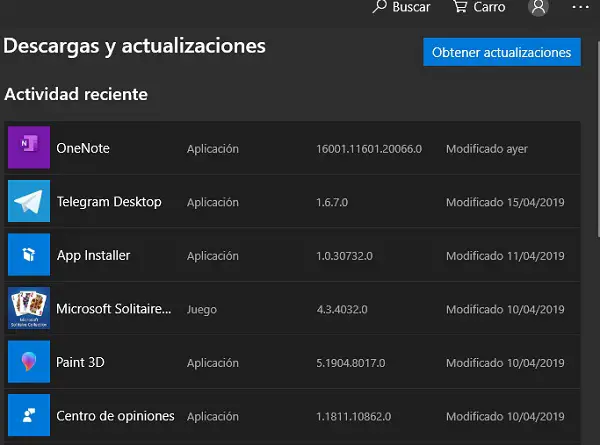This screenshot has height=445, width=600.
Task: Click the Paint 3D app name
Action: (x=80, y=362)
